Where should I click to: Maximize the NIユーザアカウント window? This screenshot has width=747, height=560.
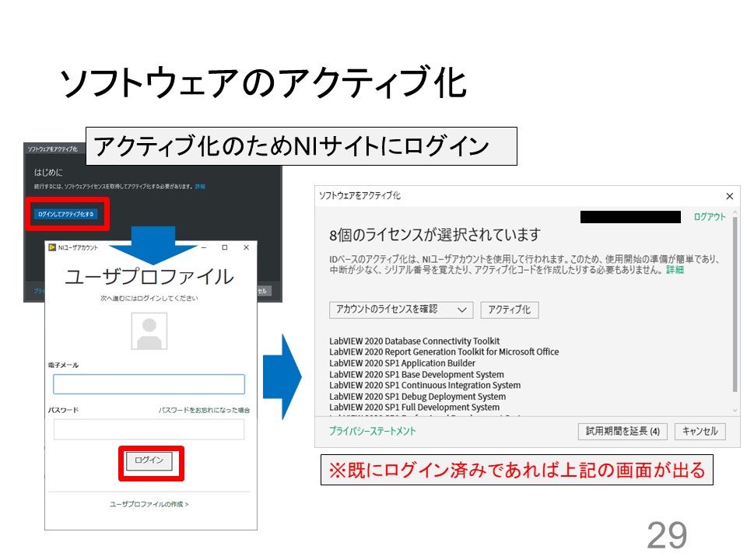225,247
